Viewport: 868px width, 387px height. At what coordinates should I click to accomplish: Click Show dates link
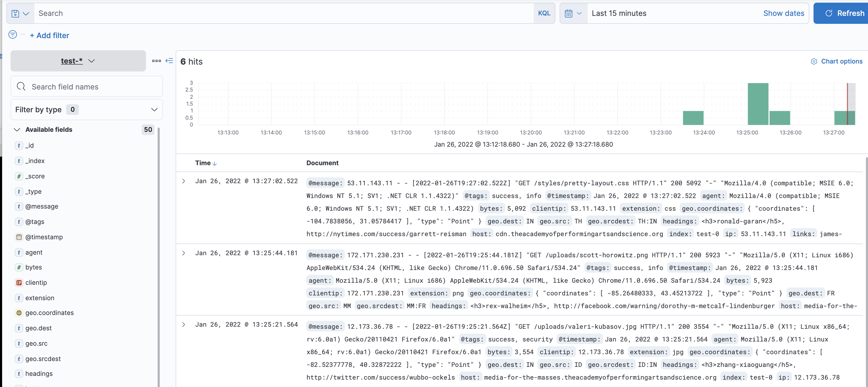(783, 13)
